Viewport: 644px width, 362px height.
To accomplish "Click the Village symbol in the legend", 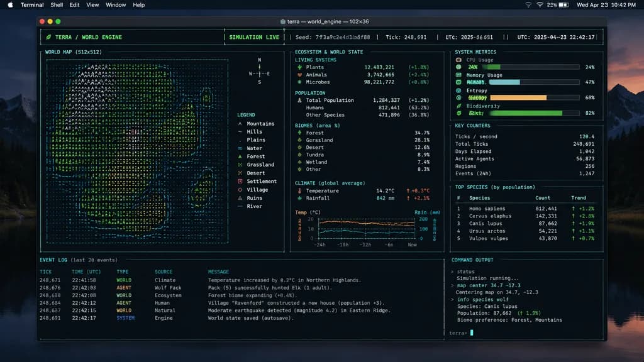I will (240, 190).
